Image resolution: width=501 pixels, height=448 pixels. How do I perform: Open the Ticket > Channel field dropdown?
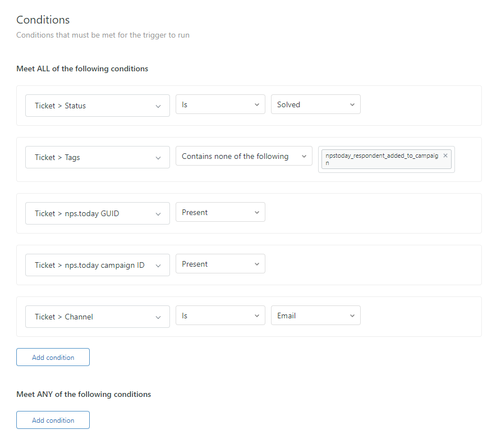pos(97,317)
